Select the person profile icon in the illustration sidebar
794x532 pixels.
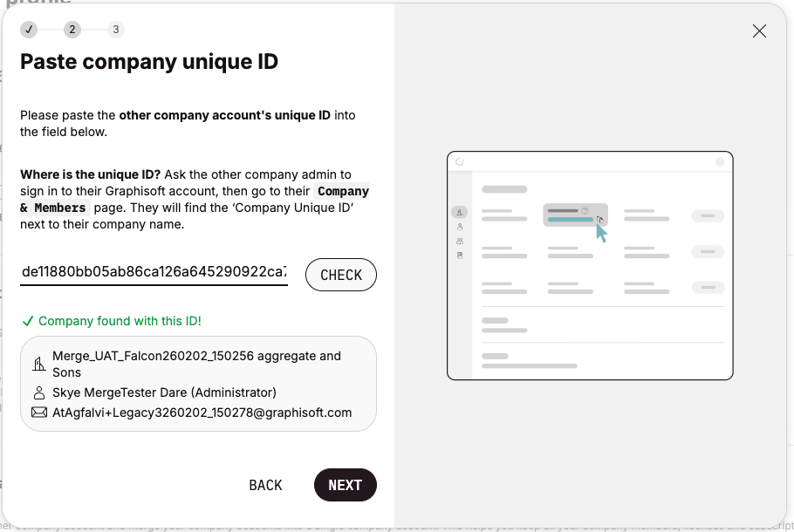point(459,227)
